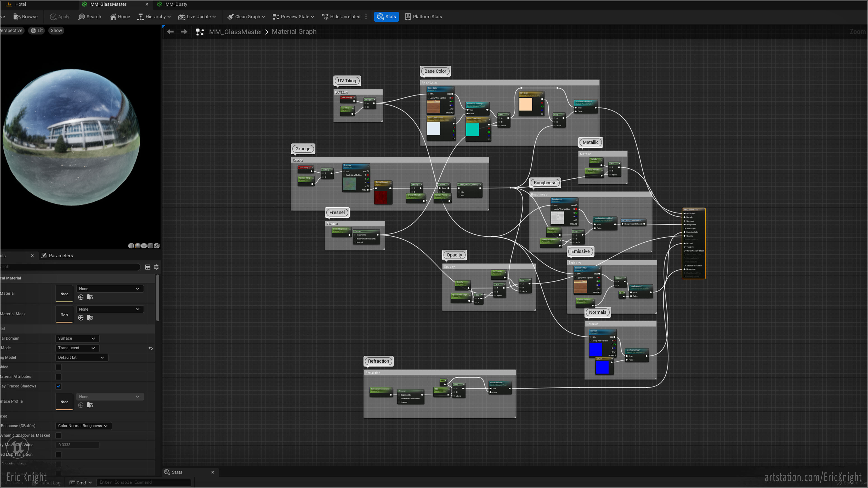This screenshot has height=488, width=868.
Task: Open the Preview State dropdown
Action: 293,16
